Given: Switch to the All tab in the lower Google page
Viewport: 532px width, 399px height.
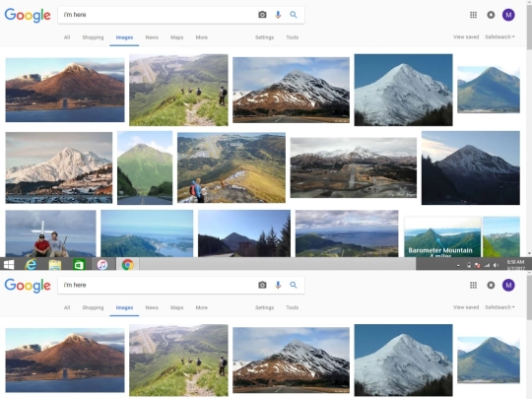Looking at the screenshot, I should point(67,307).
